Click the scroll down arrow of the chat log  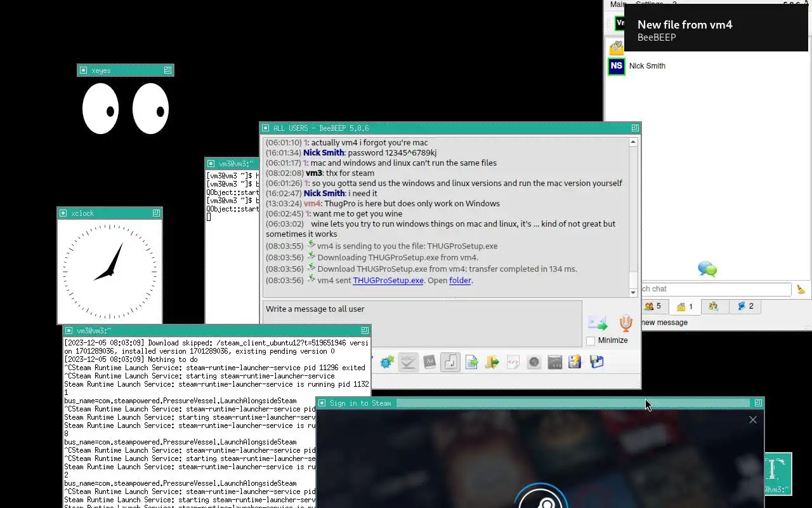[632, 292]
